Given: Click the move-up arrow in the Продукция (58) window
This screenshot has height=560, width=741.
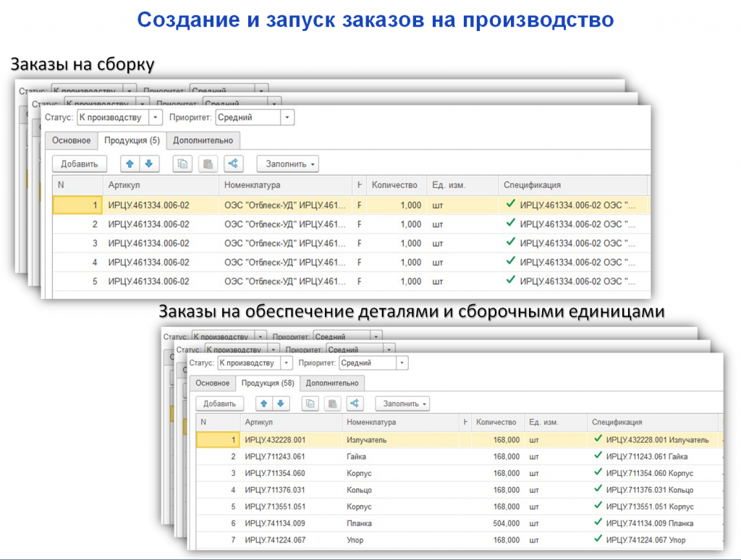Looking at the screenshot, I should pos(263,404).
